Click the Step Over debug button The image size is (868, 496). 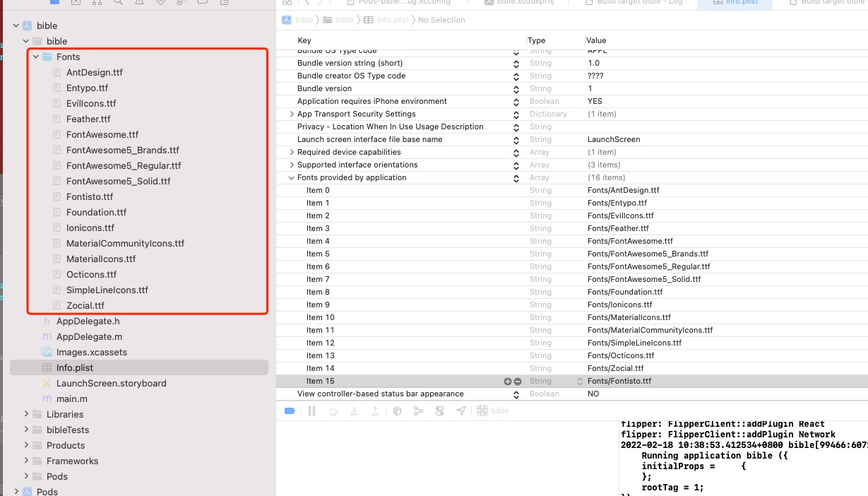[x=333, y=411]
